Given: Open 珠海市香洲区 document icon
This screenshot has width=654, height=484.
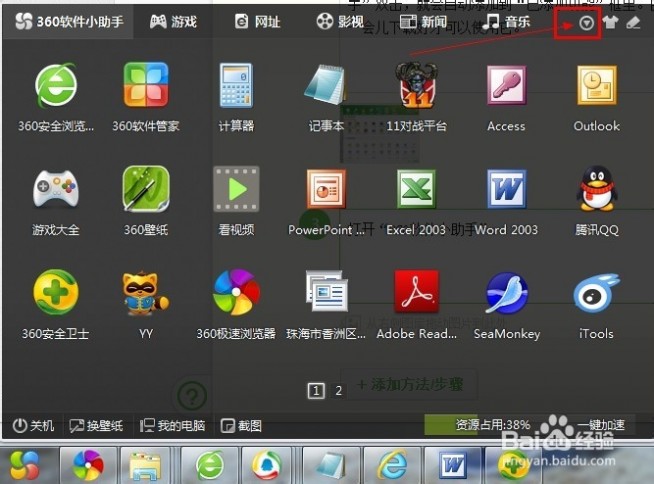Looking at the screenshot, I should pos(326,291).
